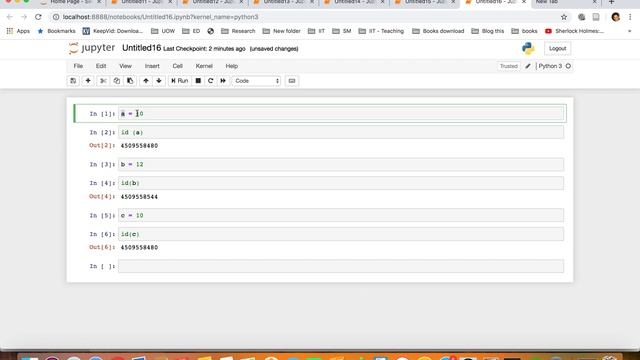The image size is (640, 360).
Task: Click the browser address bar URL
Action: [x=161, y=17]
